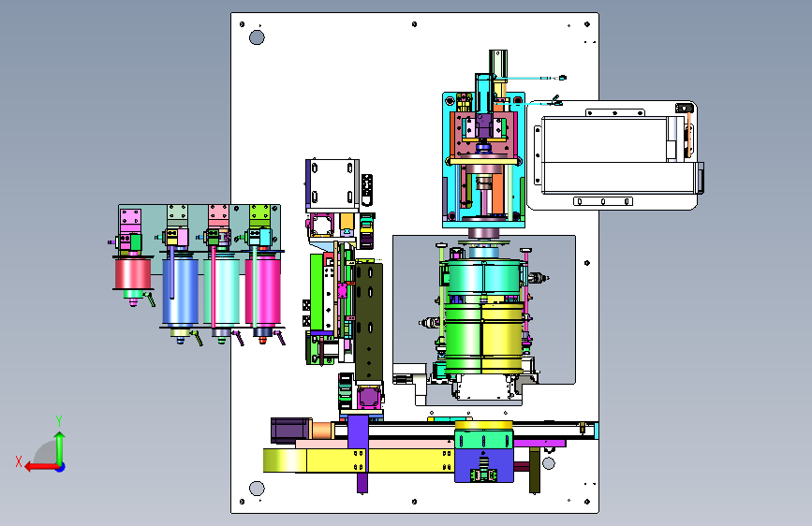Viewport: 812px width, 526px height.
Task: Select the large yellow drum in the center assembly
Action: 502,338
